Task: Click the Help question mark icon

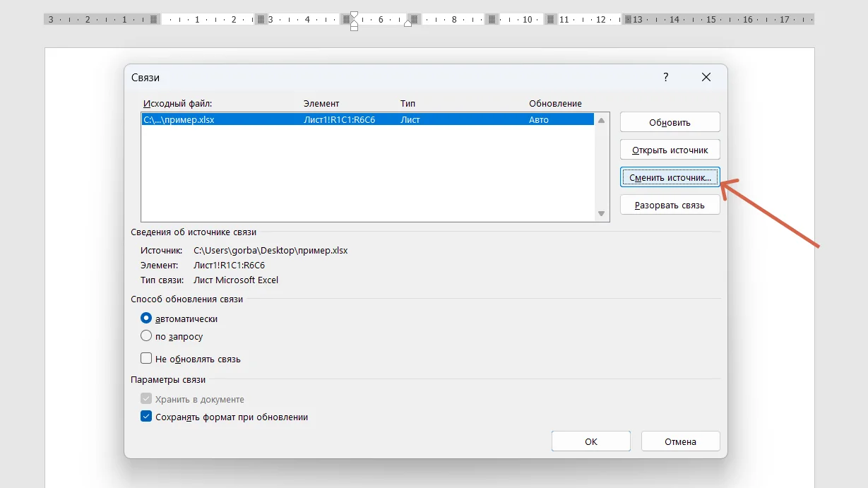Action: tap(665, 78)
